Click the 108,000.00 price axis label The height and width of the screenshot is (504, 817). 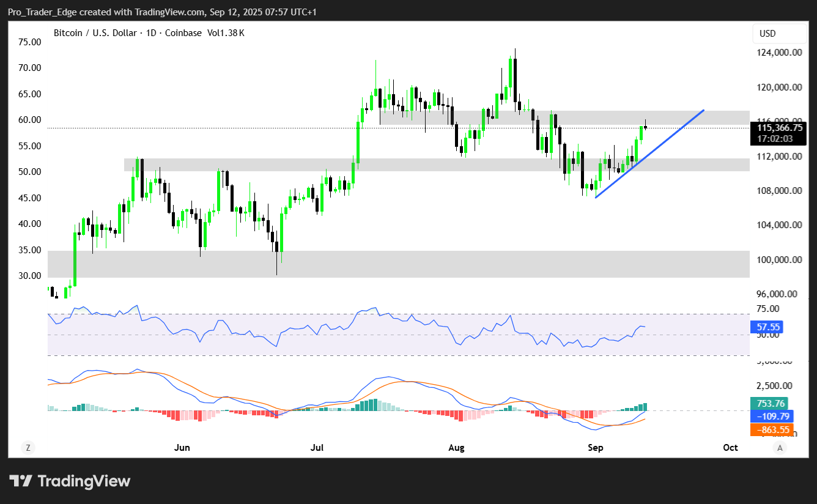click(x=779, y=190)
